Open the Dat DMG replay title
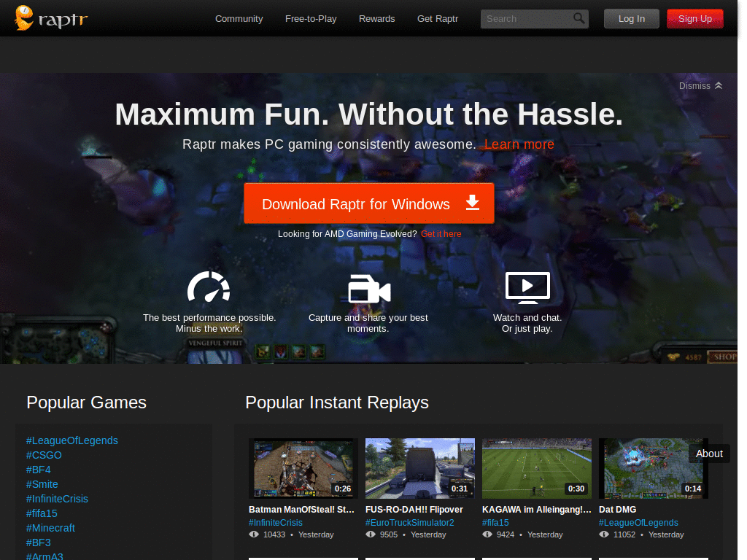This screenshot has width=747, height=560. pyautogui.click(x=617, y=510)
